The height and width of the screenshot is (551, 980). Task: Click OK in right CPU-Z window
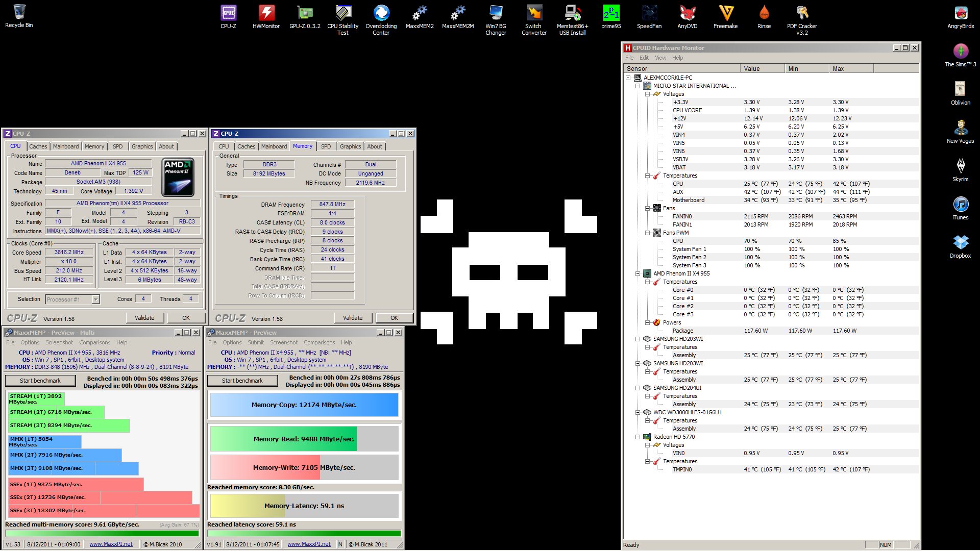(x=394, y=318)
